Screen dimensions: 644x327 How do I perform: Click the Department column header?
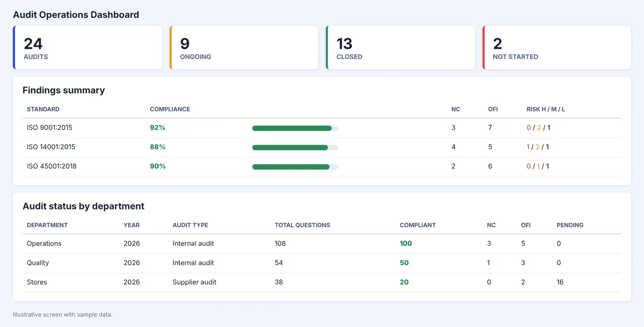(x=47, y=225)
